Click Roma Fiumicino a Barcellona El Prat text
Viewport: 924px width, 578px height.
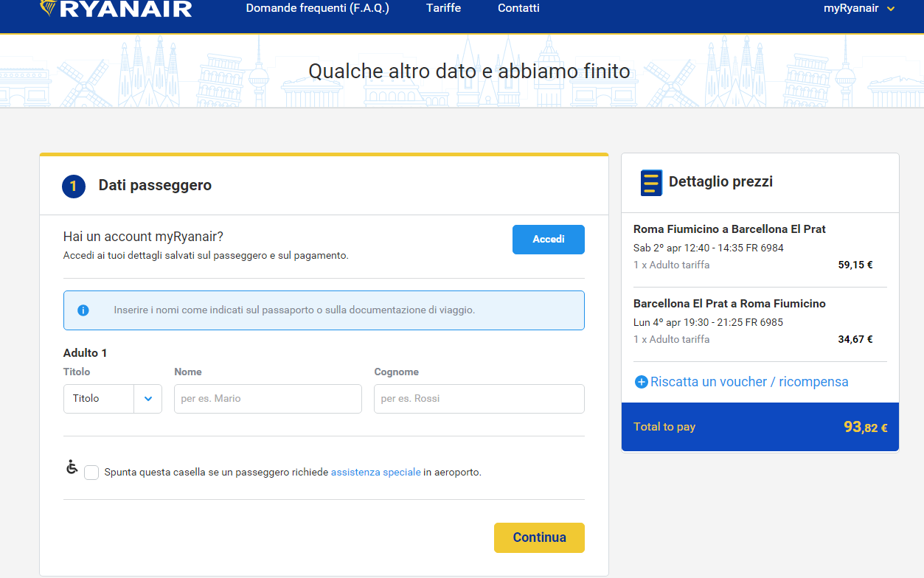pyautogui.click(x=729, y=229)
